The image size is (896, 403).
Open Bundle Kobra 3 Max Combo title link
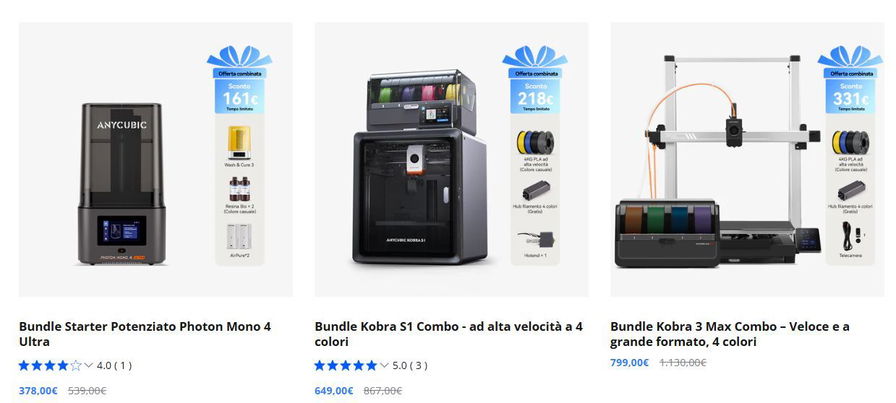[730, 334]
